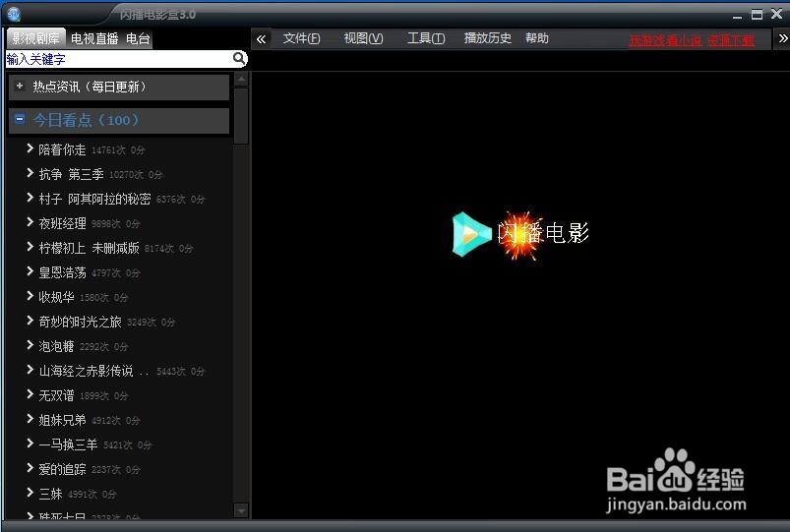Select the title 泡泡糖
Image resolution: width=790 pixels, height=532 pixels.
point(56,346)
